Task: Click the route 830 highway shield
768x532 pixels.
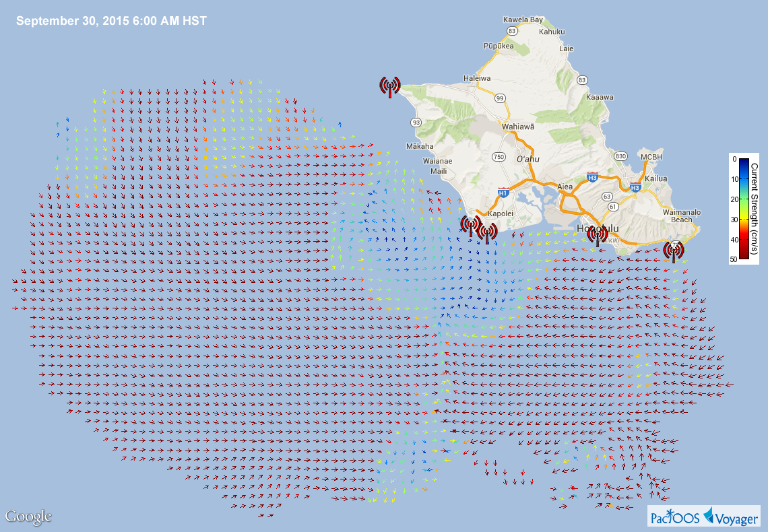Action: 620,156
